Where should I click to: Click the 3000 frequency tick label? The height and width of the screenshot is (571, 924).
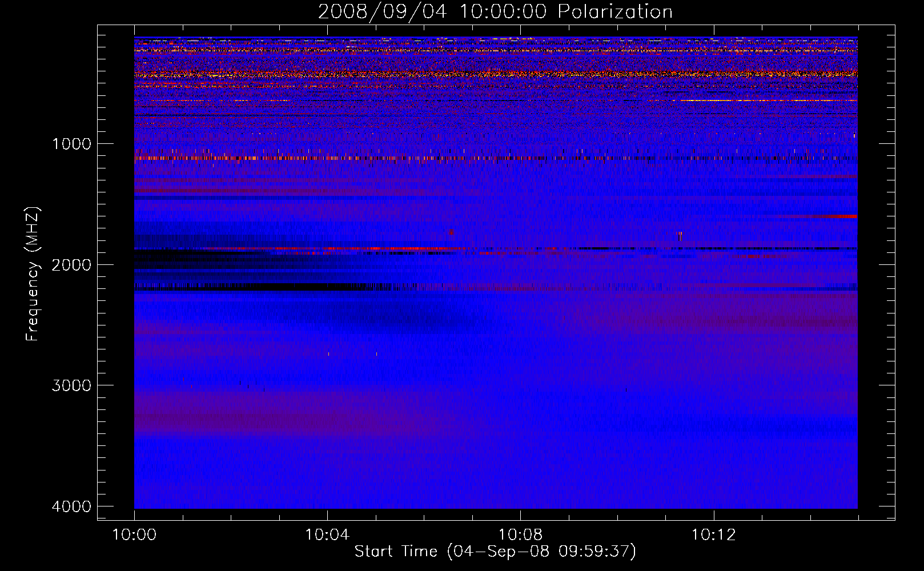click(x=72, y=385)
